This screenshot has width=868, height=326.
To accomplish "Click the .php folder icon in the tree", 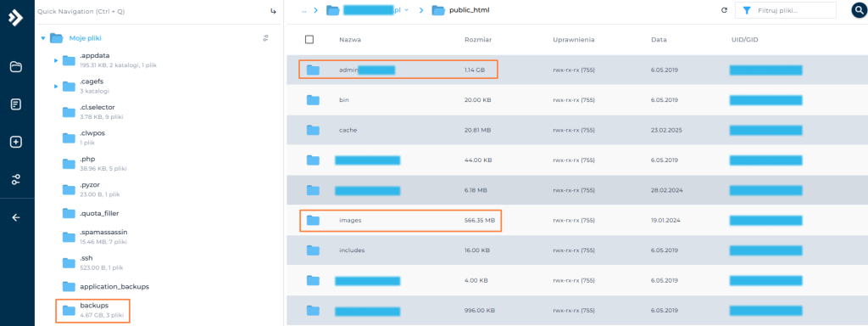I will pos(69,163).
